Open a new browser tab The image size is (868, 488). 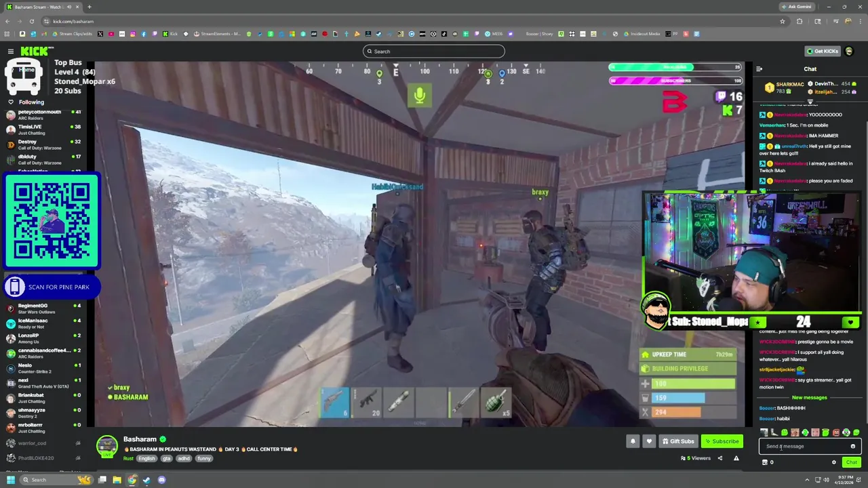coord(89,7)
